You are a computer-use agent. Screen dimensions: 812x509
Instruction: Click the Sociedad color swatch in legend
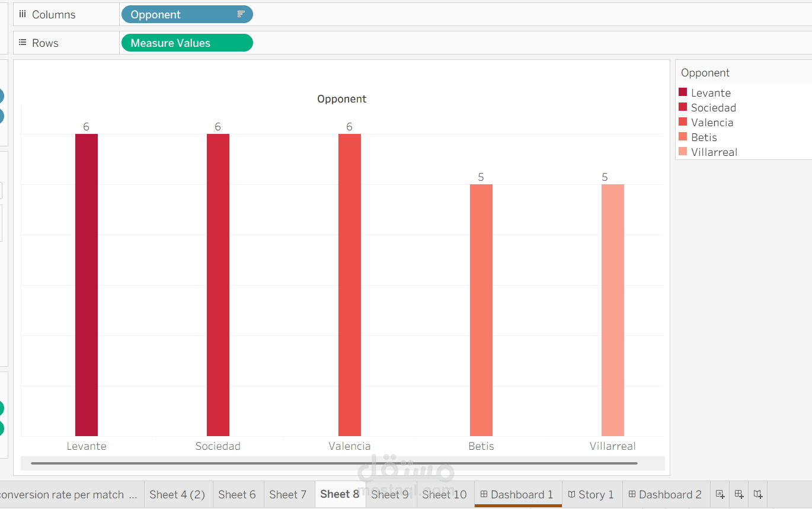point(683,107)
